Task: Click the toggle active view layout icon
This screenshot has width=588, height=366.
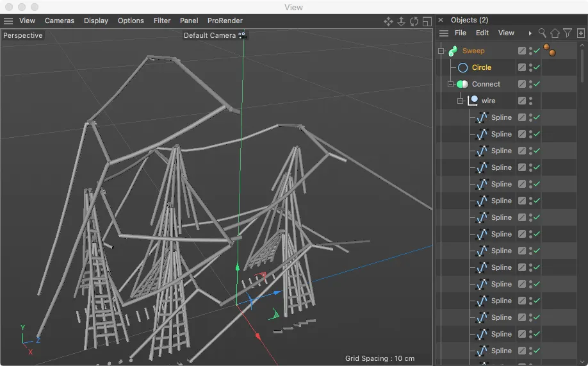Action: tap(427, 21)
